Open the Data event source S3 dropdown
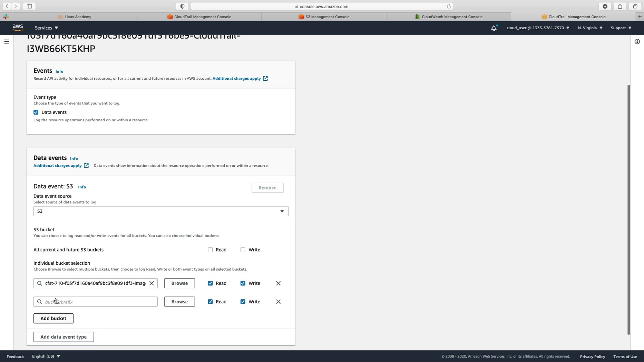 point(161,211)
